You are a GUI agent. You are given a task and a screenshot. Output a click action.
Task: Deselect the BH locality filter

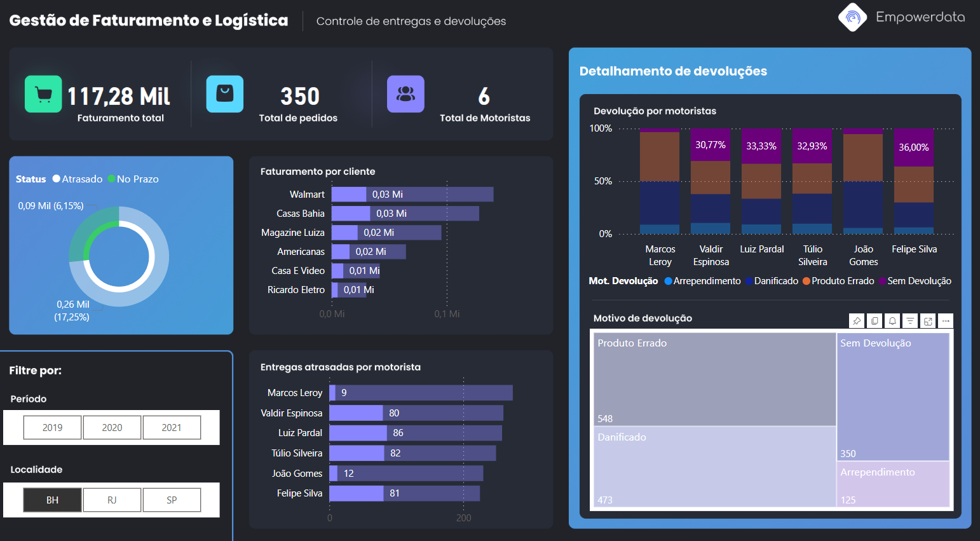[x=53, y=500]
